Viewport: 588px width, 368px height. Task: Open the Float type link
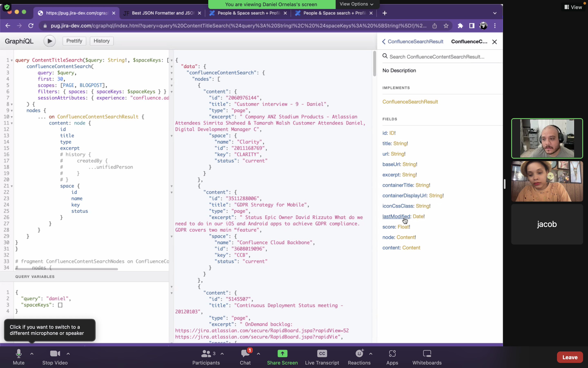(x=403, y=227)
